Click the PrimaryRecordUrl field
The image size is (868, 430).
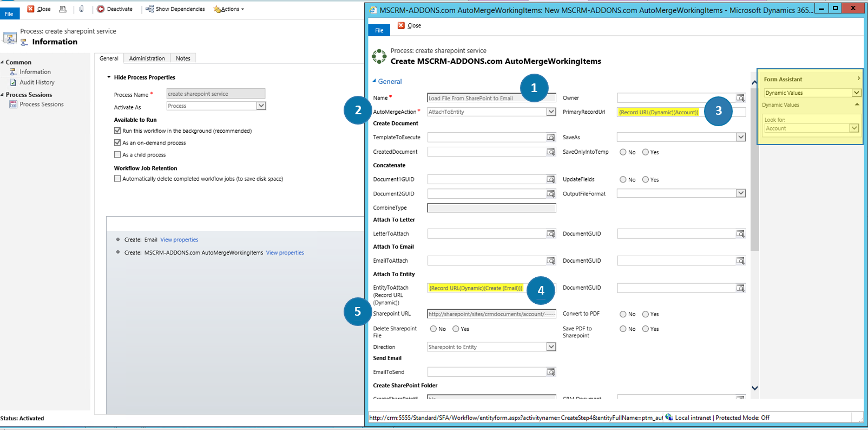click(681, 112)
